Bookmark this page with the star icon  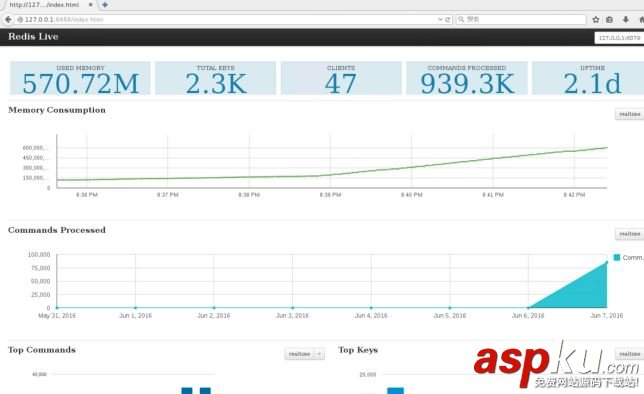[x=596, y=19]
